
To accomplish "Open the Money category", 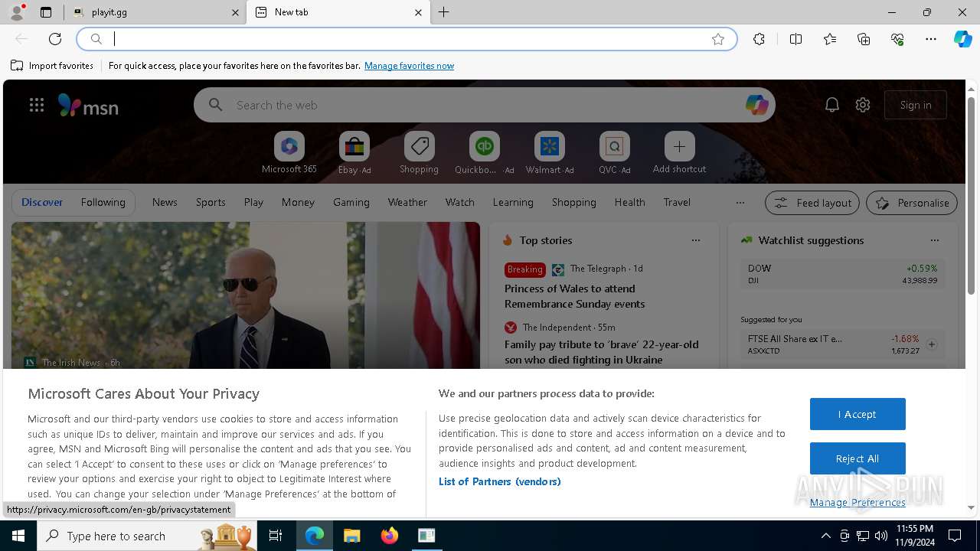I will [298, 202].
